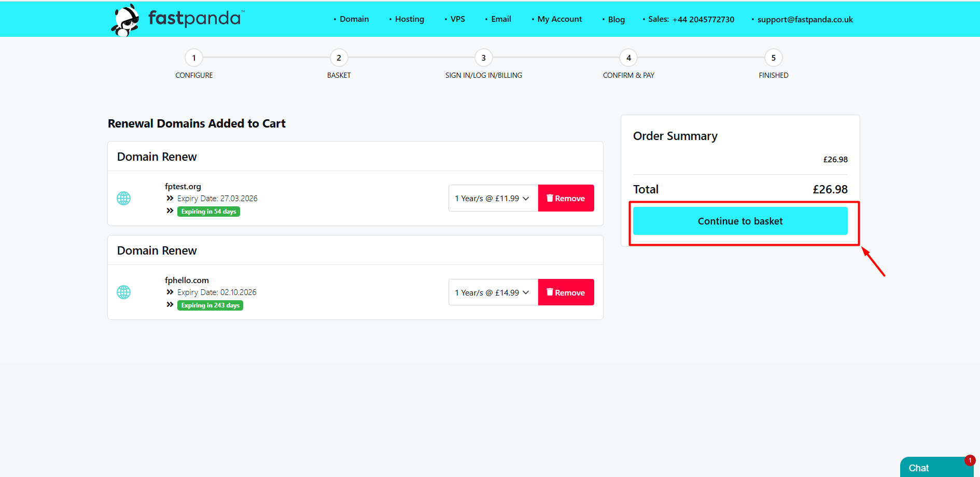Click the support@fastpanda.co.uk email link
980x477 pixels.
[x=805, y=20]
